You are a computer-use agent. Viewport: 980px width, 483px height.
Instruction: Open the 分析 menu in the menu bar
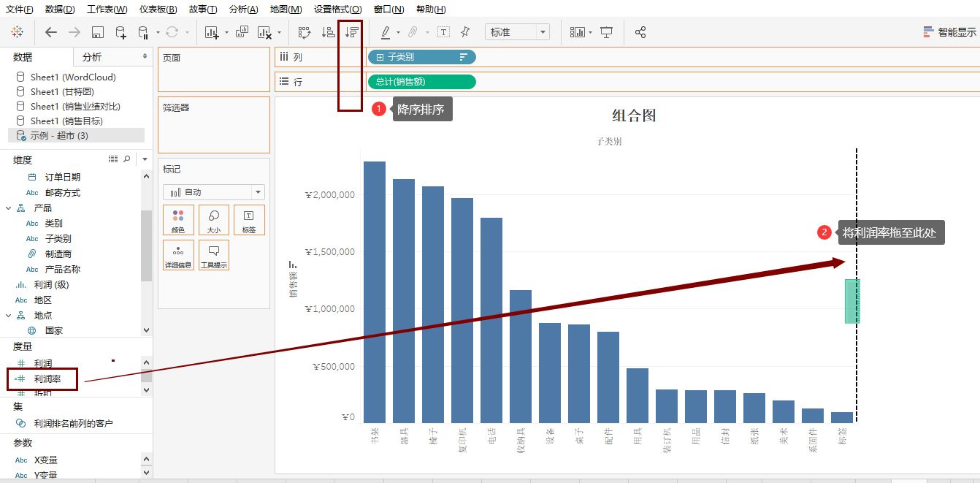pos(243,9)
